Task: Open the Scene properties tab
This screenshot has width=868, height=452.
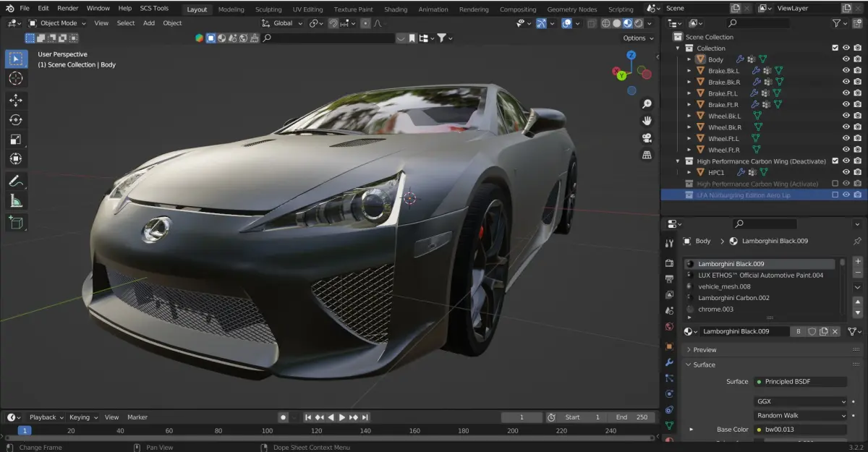Action: (669, 311)
